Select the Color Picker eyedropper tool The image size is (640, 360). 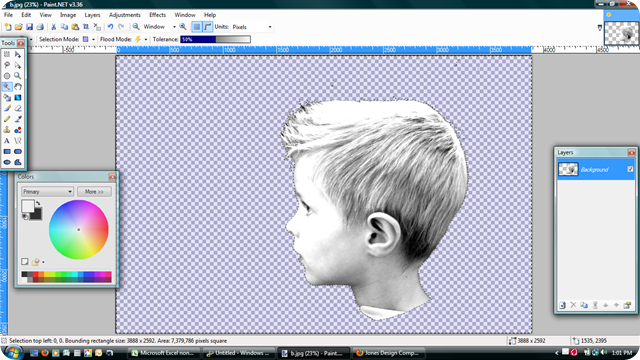pyautogui.click(x=18, y=119)
